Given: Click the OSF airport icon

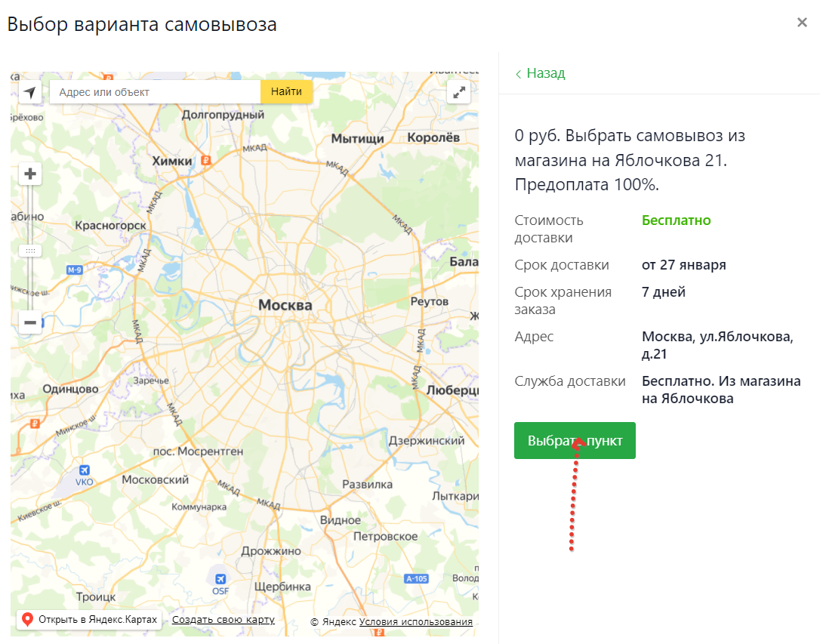Looking at the screenshot, I should pyautogui.click(x=220, y=578).
